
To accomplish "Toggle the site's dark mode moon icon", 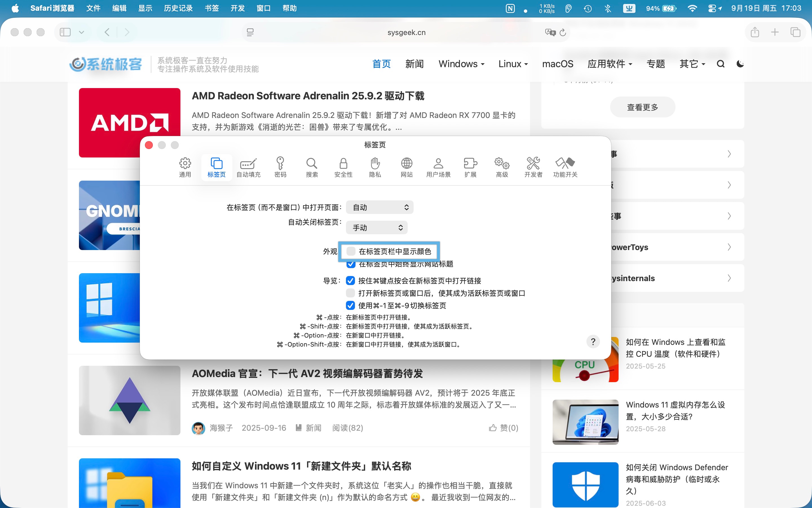I will (740, 64).
